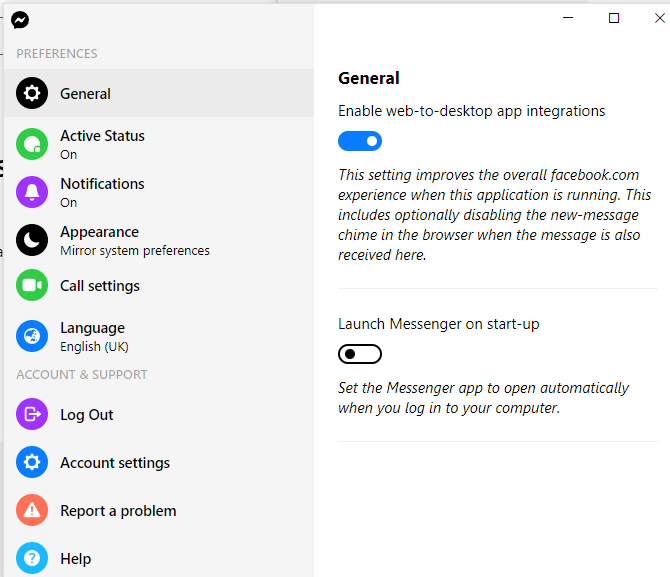This screenshot has height=577, width=670.
Task: Click the black gear General icon
Action: click(x=32, y=93)
